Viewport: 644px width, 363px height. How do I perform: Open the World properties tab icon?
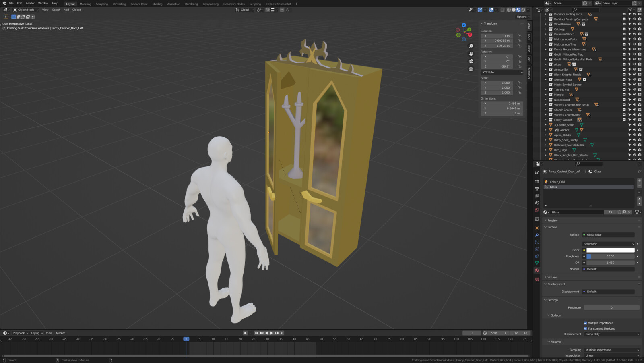tap(537, 210)
